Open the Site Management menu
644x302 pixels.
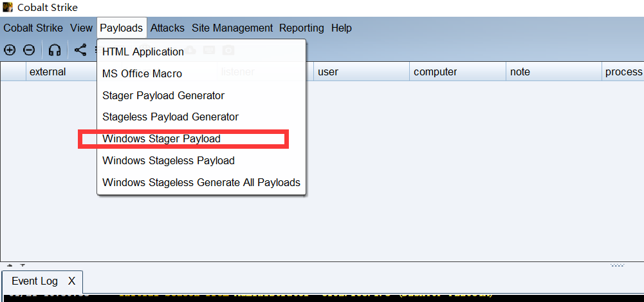(x=232, y=28)
